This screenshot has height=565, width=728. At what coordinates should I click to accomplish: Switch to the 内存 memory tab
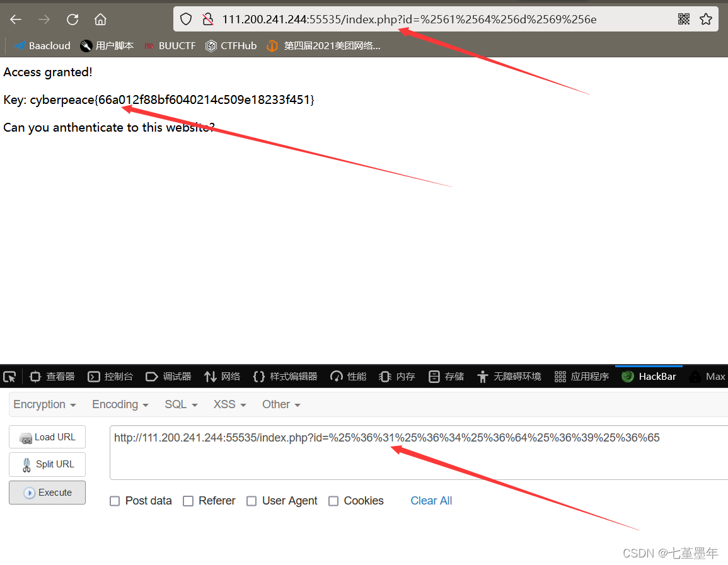(397, 376)
